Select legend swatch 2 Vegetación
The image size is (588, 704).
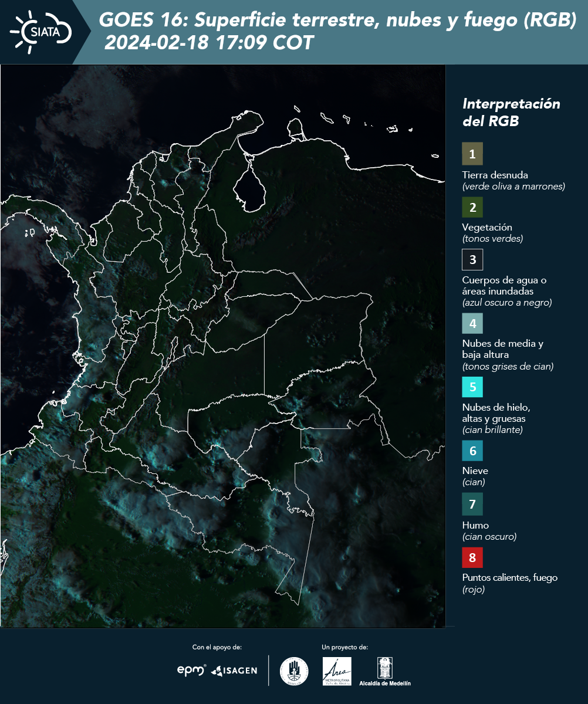(x=472, y=207)
